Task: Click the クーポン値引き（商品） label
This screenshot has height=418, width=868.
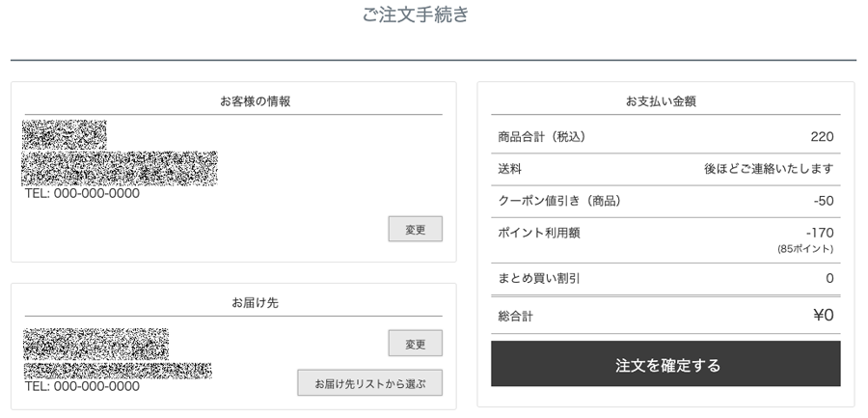Action: coord(559,201)
